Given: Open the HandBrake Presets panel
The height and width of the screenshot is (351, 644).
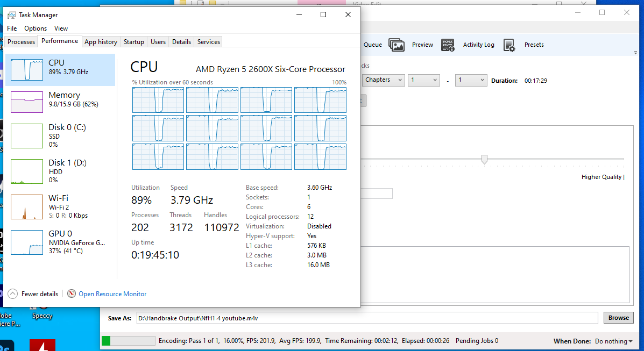Looking at the screenshot, I should (533, 45).
